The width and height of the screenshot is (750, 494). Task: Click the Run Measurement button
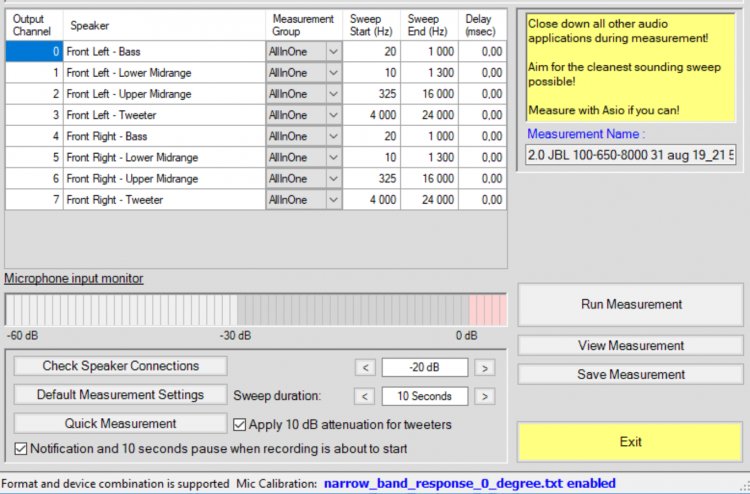(631, 304)
